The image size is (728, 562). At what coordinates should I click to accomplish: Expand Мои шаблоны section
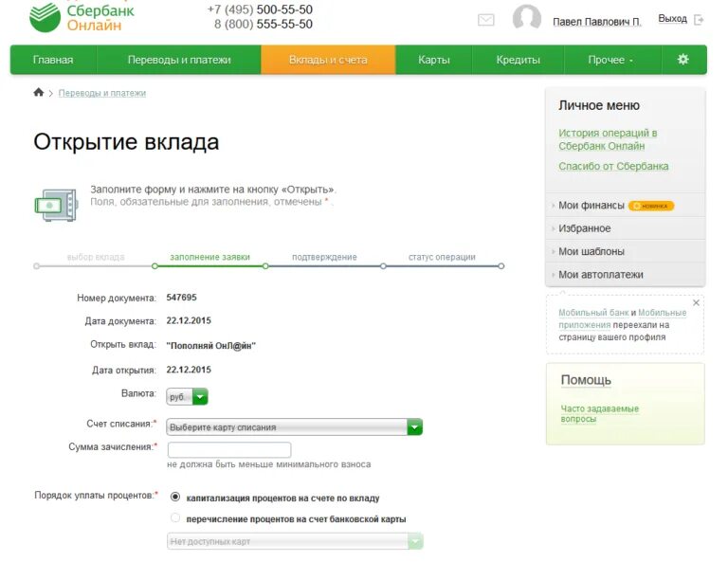[x=591, y=251]
